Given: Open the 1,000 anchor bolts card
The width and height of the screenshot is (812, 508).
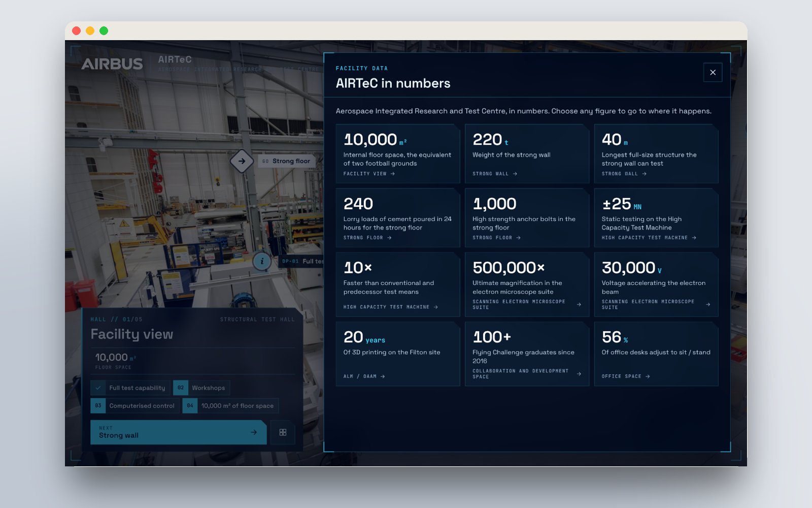Looking at the screenshot, I should [527, 218].
